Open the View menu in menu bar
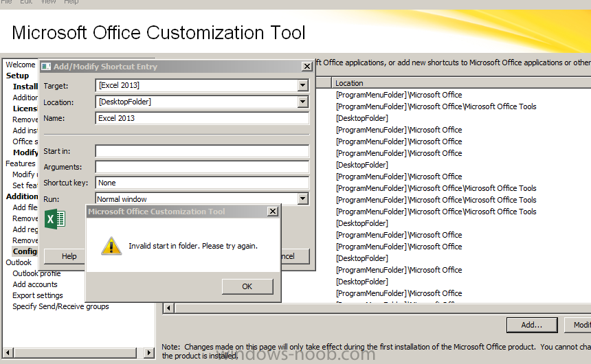 [x=48, y=2]
